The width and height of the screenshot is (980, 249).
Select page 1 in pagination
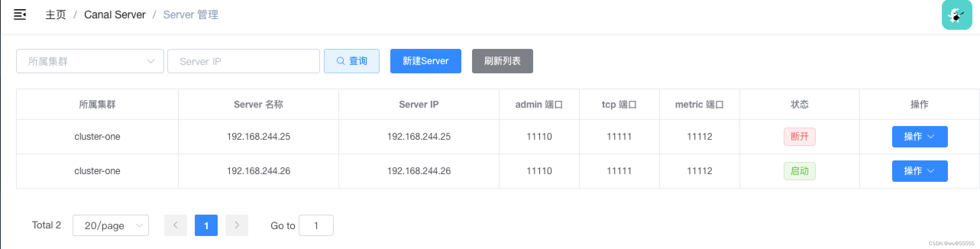[206, 225]
